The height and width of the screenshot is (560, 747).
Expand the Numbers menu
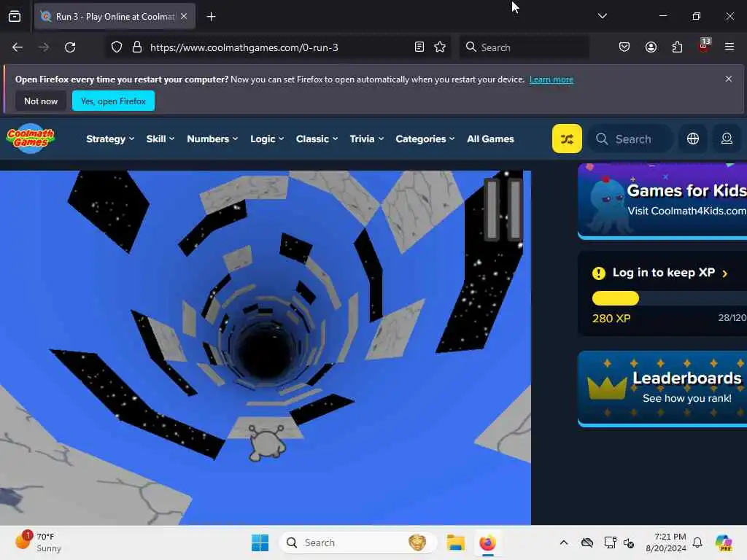pyautogui.click(x=212, y=139)
